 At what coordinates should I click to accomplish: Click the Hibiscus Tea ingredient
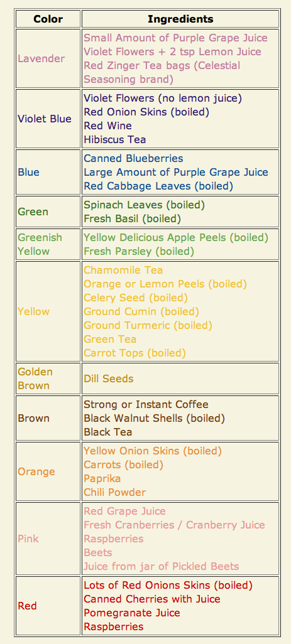114,139
